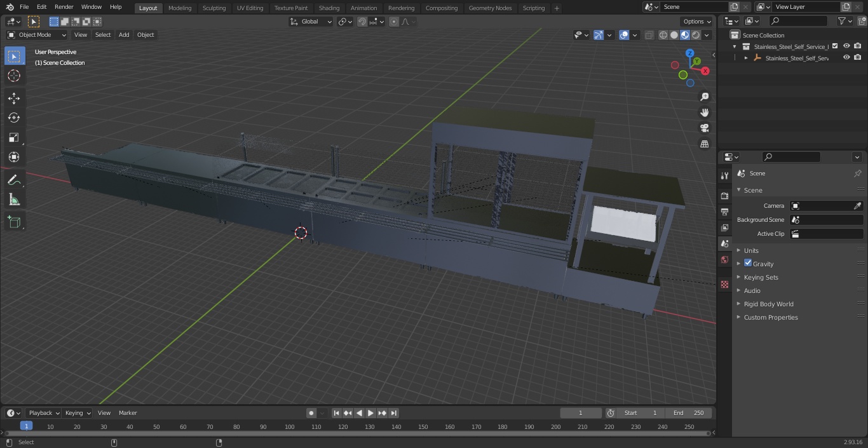Open the timeline Marker menu
Viewport: 868px width, 448px height.
(x=128, y=413)
